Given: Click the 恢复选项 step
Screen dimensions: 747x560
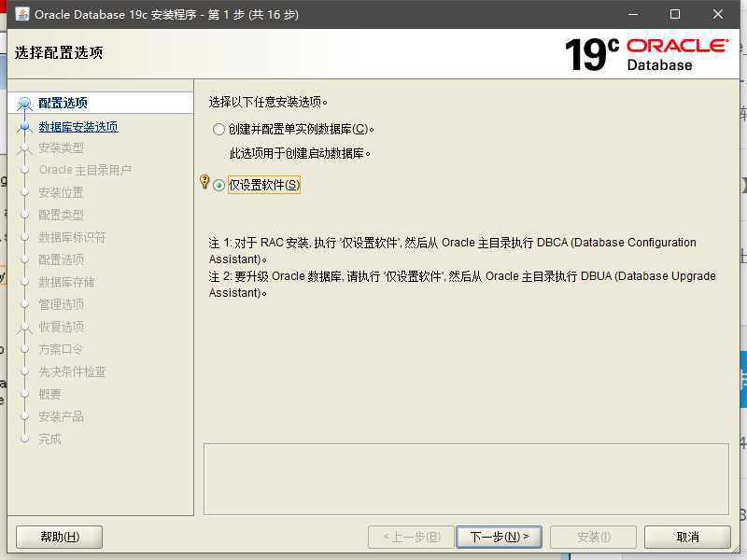Looking at the screenshot, I should (61, 328).
